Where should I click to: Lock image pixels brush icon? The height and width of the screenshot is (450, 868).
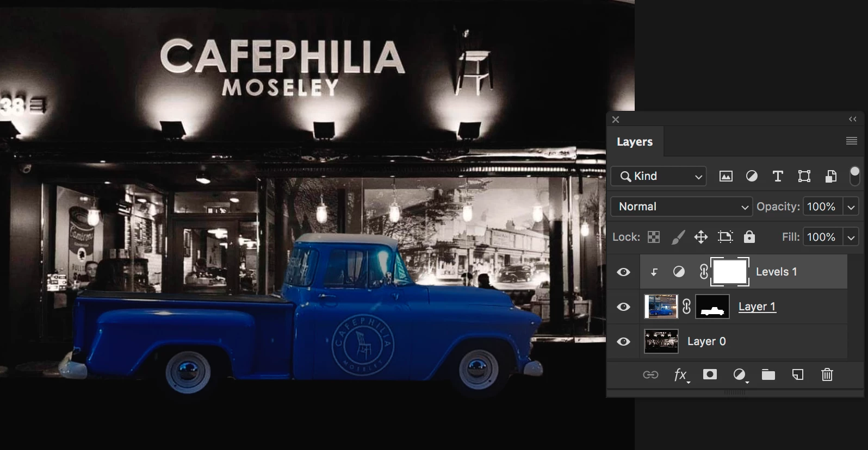point(678,237)
